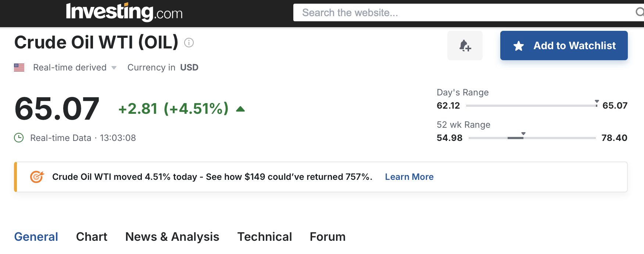Switch to the Chart tab
The width and height of the screenshot is (644, 254).
(x=92, y=237)
